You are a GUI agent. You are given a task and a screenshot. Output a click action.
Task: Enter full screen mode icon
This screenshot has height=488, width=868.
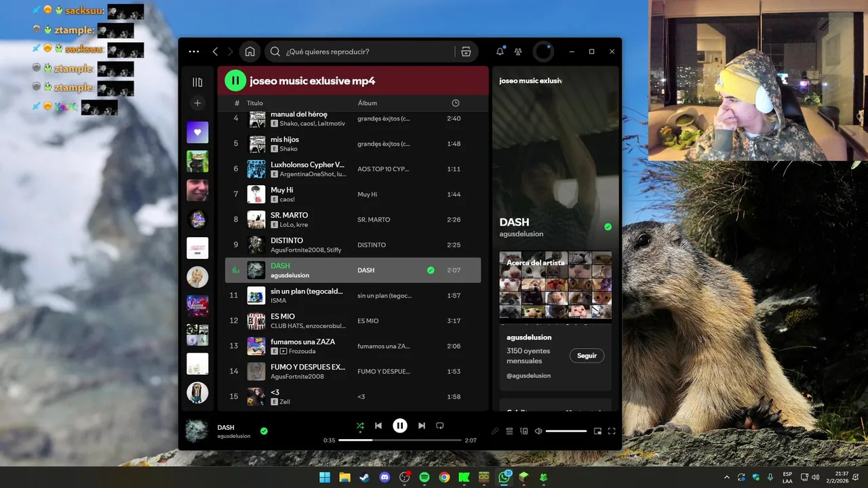pos(612,431)
